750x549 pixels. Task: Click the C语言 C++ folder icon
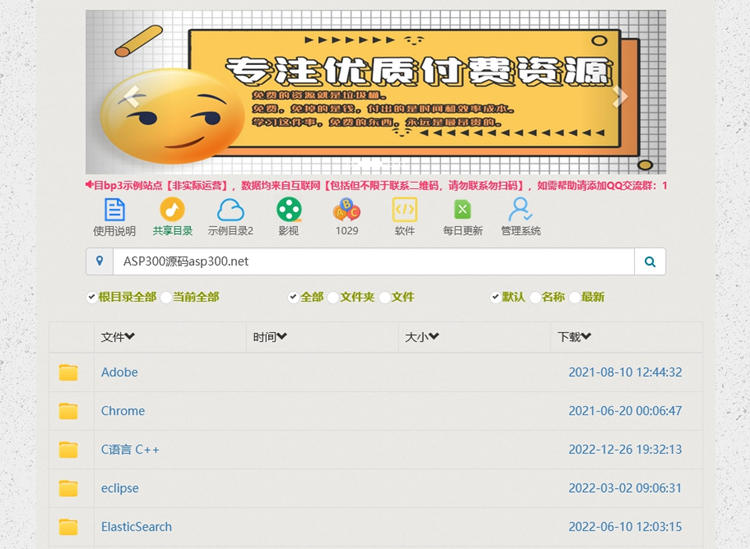click(68, 450)
